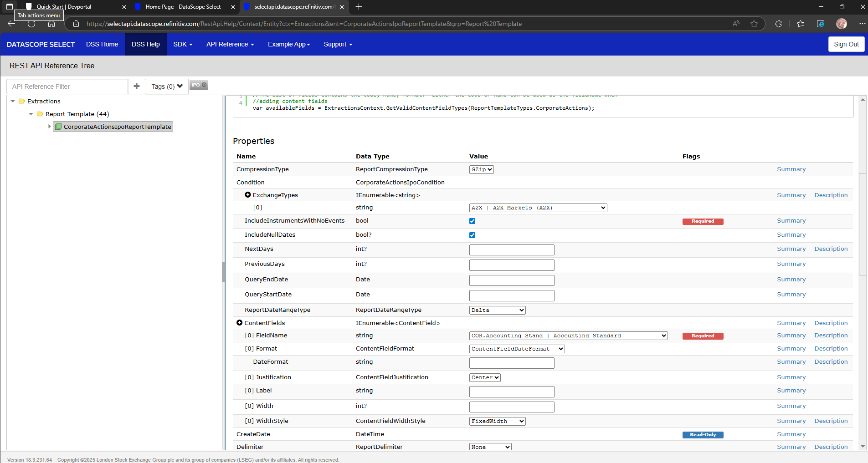
Task: Open browser Extensions puzzle icon
Action: click(x=778, y=24)
